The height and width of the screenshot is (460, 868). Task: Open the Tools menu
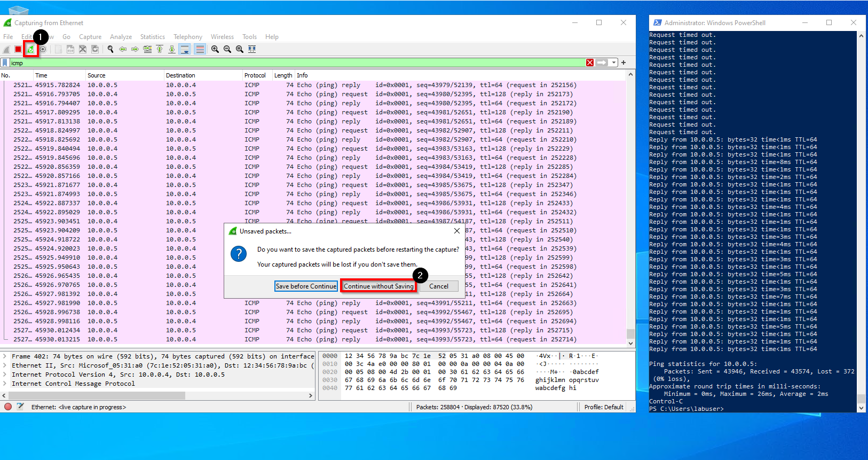[x=249, y=37]
